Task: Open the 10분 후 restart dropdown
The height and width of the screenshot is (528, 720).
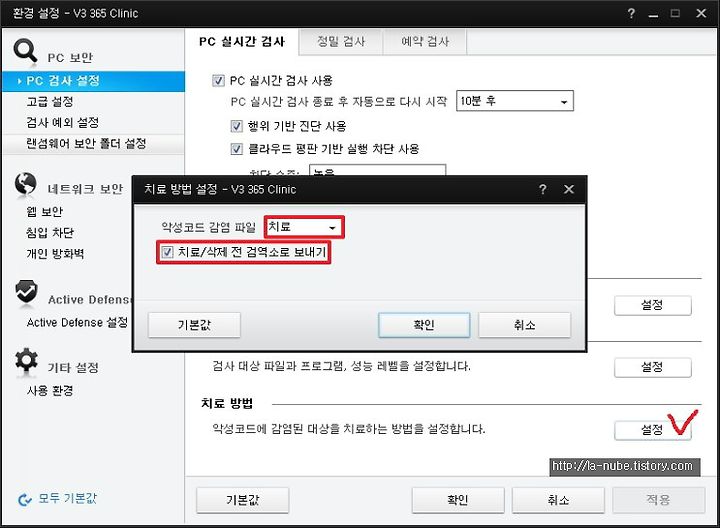Action: coord(515,101)
